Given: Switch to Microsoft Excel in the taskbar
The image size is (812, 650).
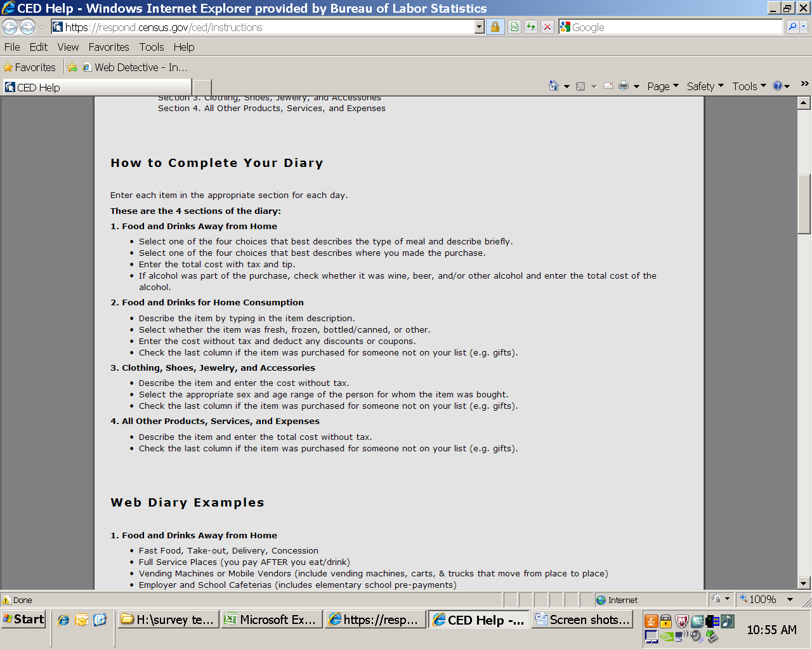Looking at the screenshot, I should coord(272,620).
